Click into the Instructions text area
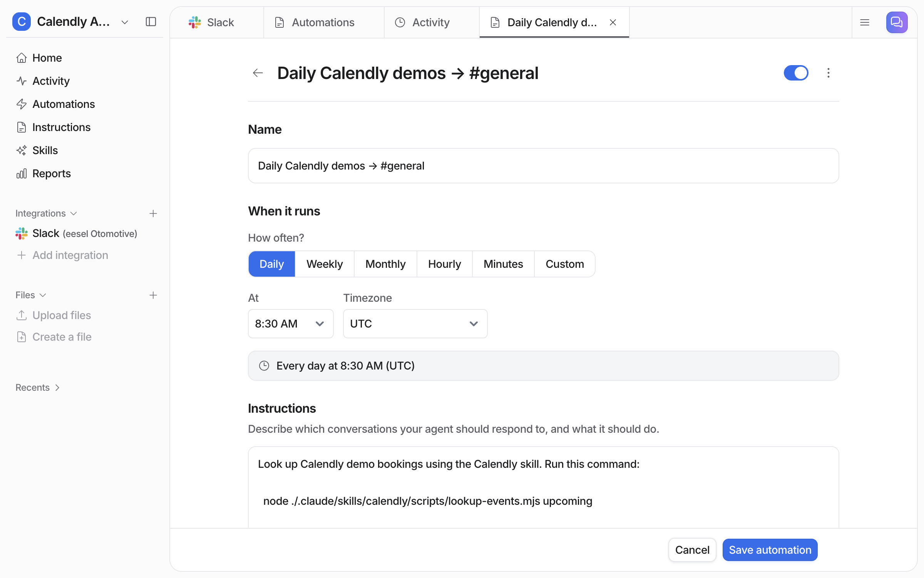 (543, 487)
